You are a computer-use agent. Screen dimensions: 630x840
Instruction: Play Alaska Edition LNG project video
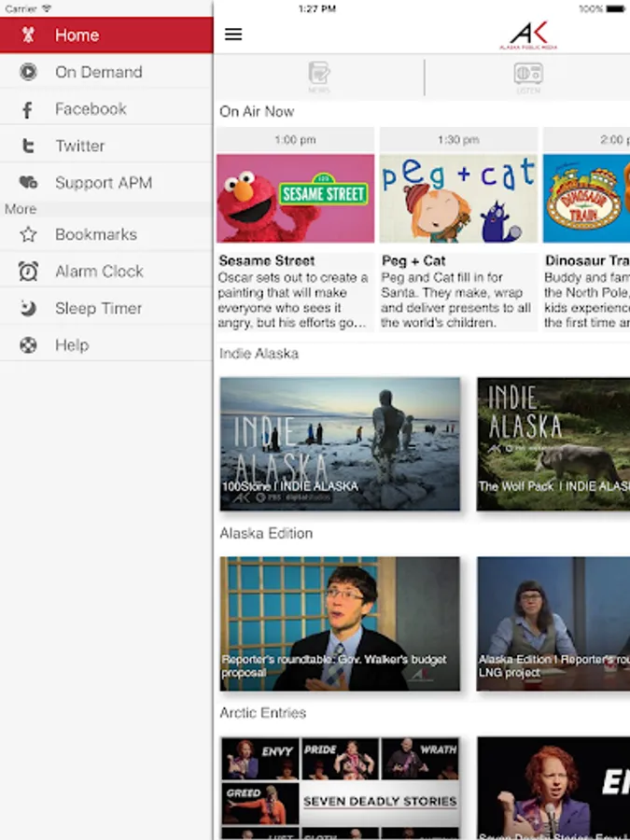click(x=553, y=623)
